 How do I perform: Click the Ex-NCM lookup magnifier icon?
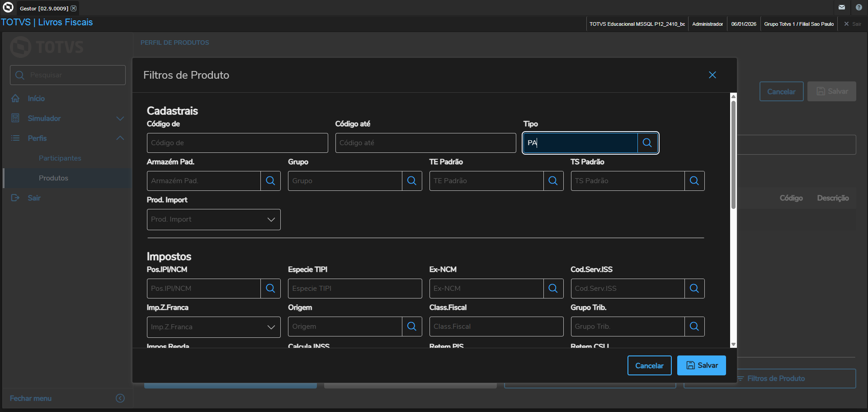(x=553, y=289)
